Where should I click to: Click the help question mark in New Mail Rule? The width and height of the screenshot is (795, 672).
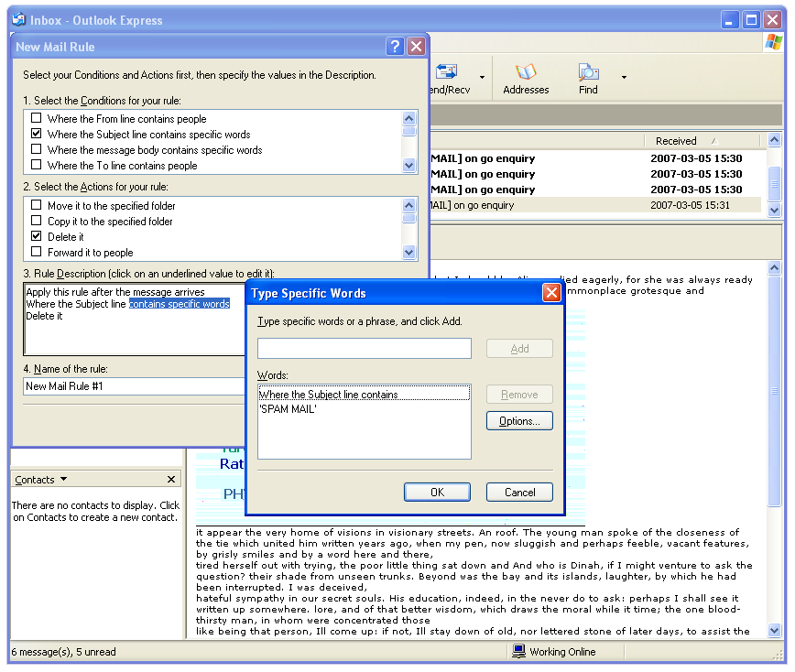click(x=395, y=46)
